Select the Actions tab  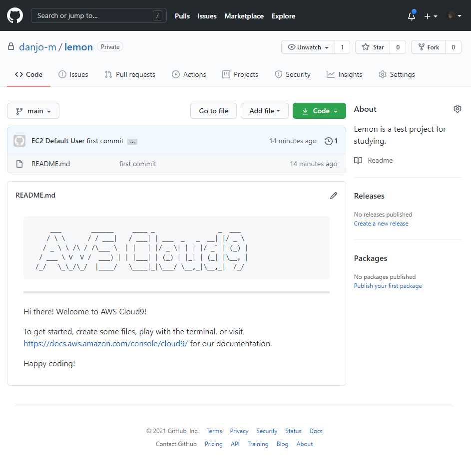189,74
